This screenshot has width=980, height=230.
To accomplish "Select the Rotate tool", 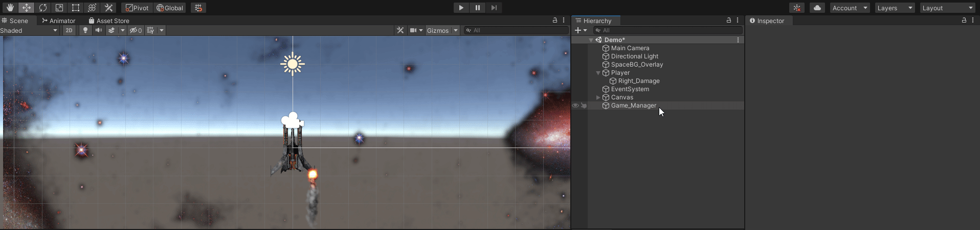I will tap(42, 8).
